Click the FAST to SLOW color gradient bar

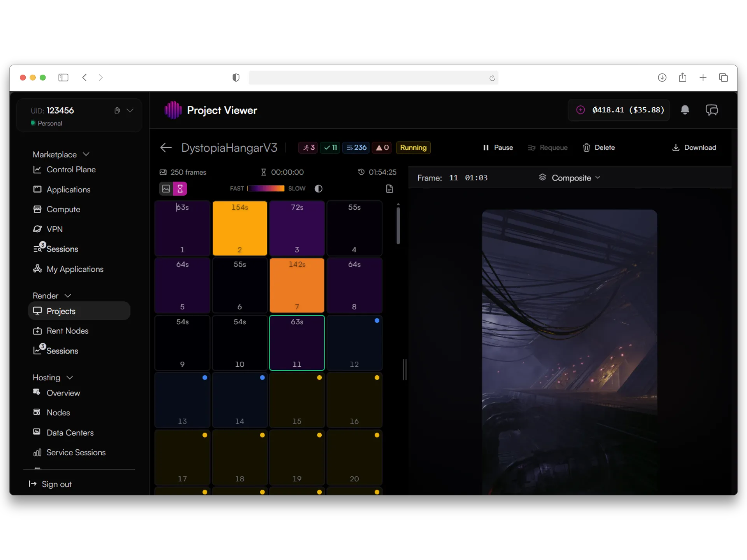(x=266, y=189)
